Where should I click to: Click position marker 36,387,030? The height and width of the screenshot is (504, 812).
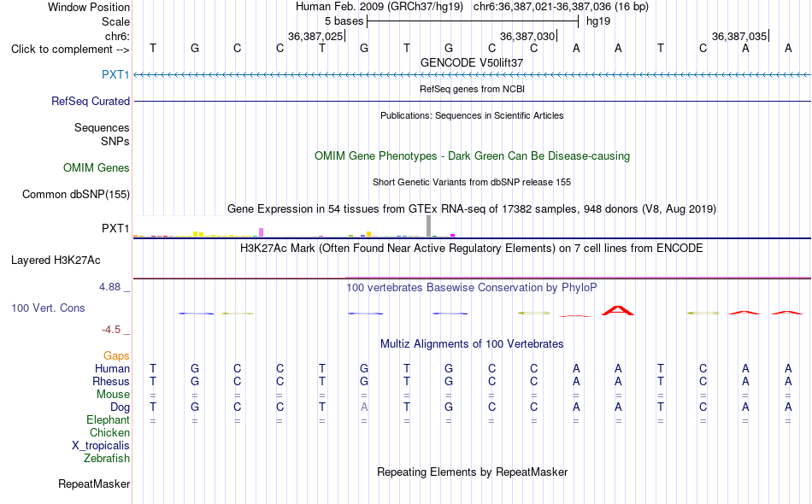click(x=527, y=36)
